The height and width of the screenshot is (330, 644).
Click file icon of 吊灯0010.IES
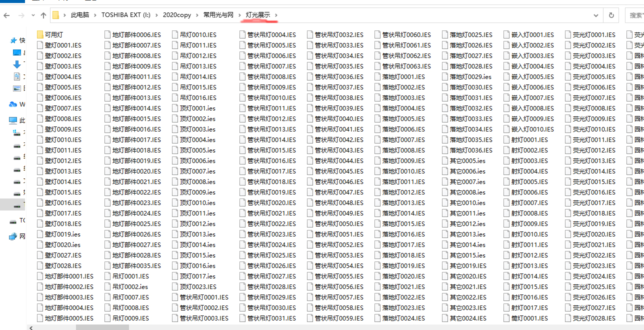point(175,34)
